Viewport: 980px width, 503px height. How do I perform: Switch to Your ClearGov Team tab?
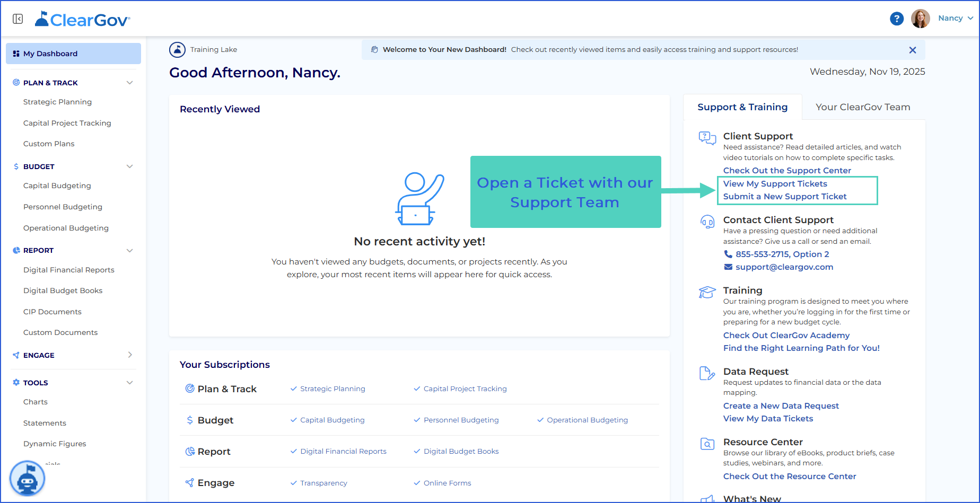(863, 107)
